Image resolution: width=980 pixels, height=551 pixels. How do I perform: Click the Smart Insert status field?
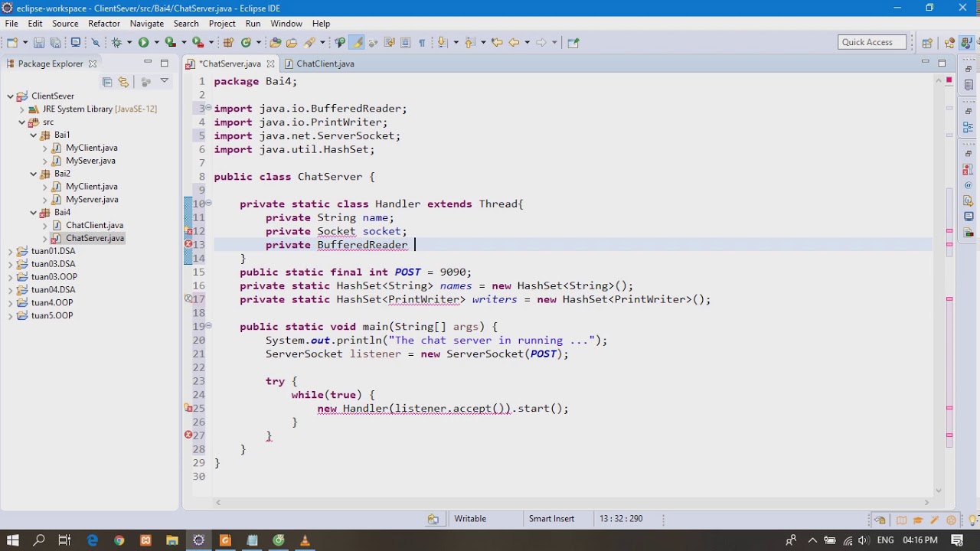click(x=551, y=518)
